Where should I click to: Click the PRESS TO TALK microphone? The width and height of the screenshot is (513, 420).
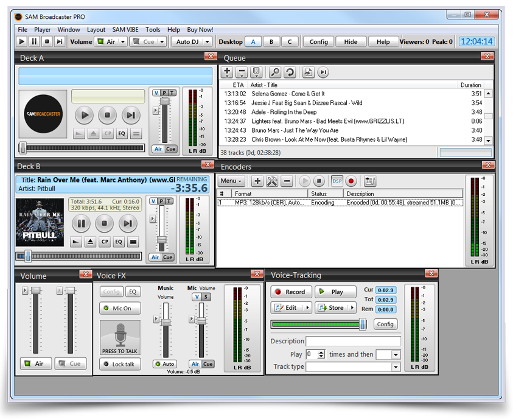[x=120, y=338]
